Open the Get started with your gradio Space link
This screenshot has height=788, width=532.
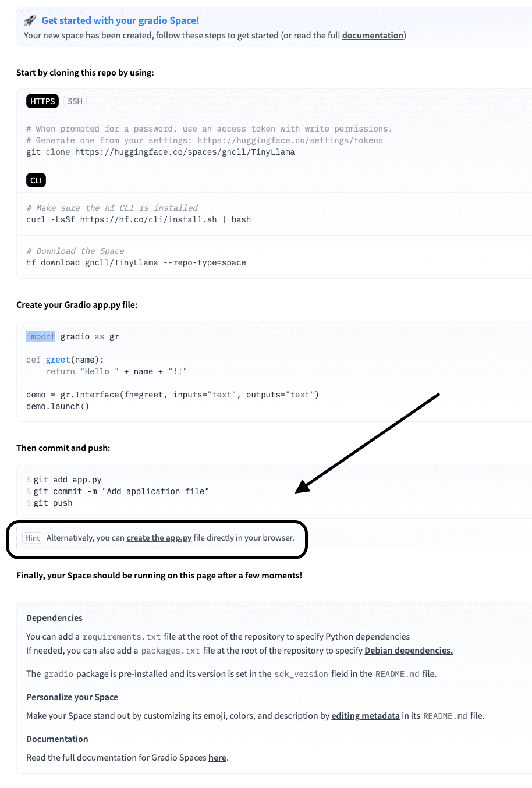tap(120, 20)
